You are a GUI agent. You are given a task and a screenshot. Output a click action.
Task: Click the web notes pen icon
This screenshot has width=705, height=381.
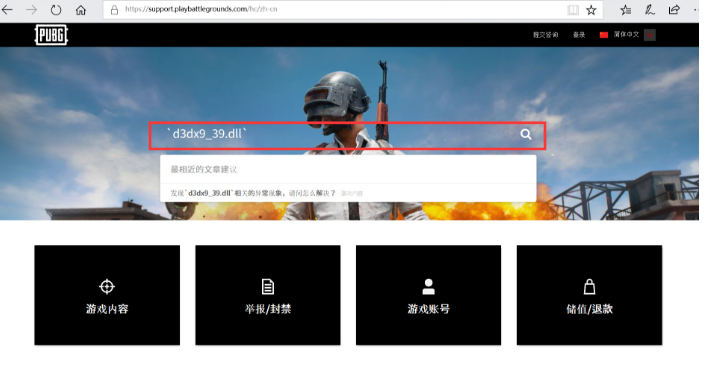tap(650, 9)
